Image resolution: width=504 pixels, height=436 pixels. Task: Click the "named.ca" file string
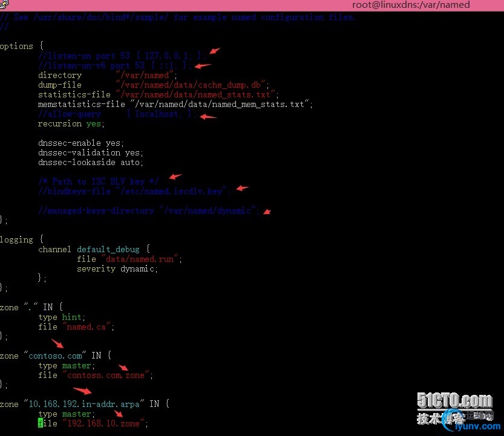87,327
